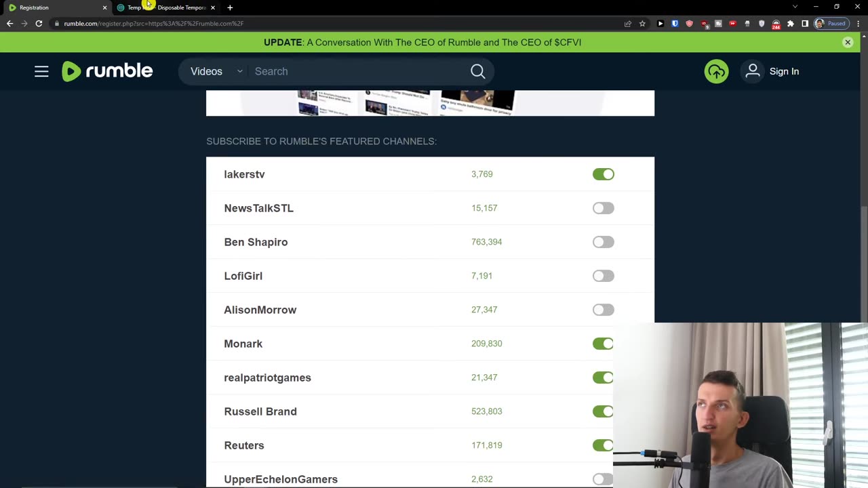Click the Sign In link

[784, 71]
